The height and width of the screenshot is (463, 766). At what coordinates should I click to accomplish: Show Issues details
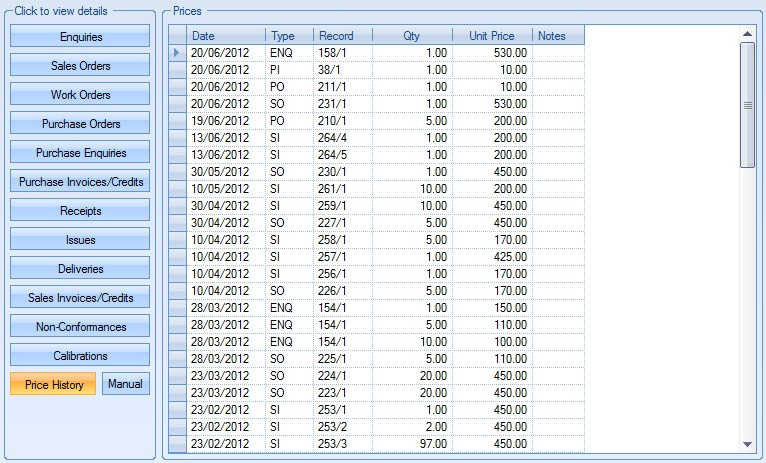(x=80, y=240)
